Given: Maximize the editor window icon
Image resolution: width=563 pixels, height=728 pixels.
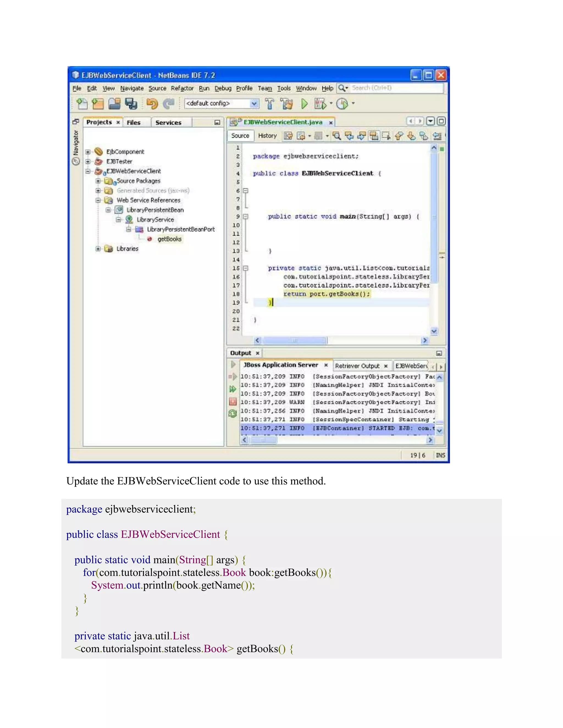Looking at the screenshot, I should click(441, 121).
